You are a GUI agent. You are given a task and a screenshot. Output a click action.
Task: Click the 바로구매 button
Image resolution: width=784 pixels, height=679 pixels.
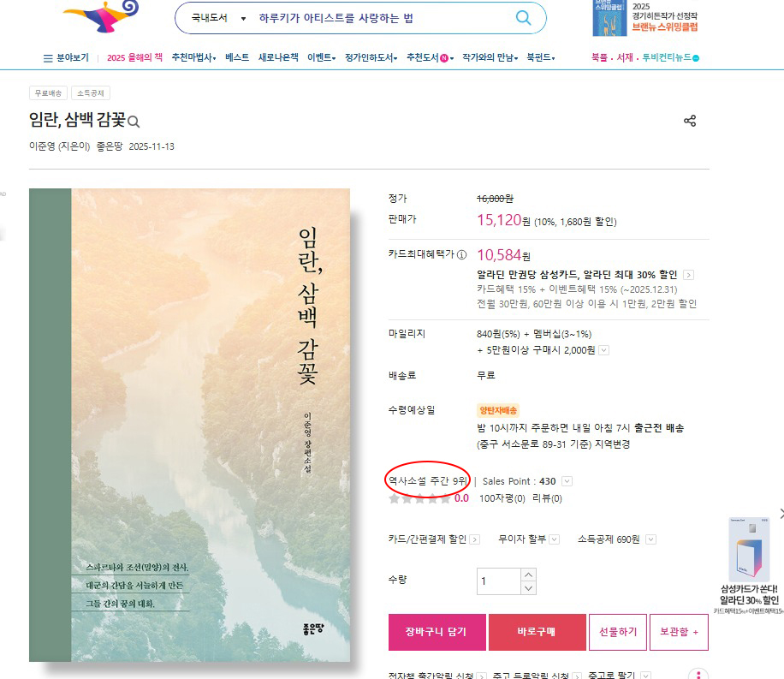(x=537, y=632)
